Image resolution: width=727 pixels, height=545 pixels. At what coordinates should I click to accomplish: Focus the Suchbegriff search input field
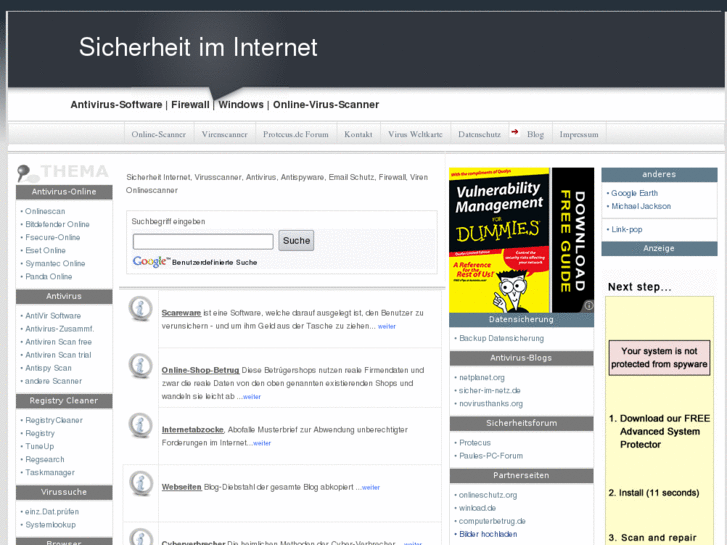203,241
